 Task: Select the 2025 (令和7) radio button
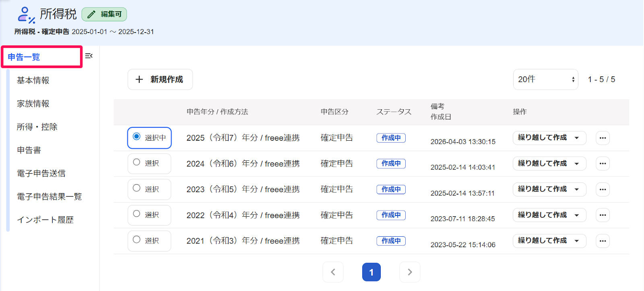[x=137, y=137]
